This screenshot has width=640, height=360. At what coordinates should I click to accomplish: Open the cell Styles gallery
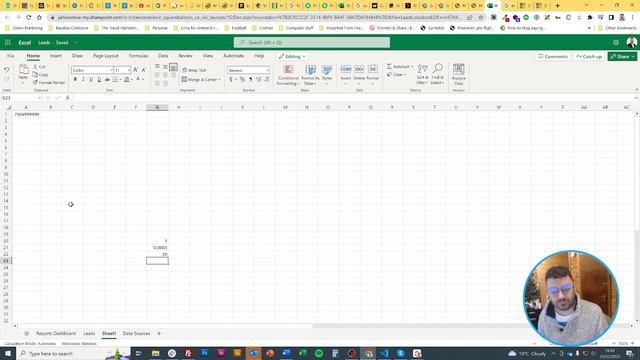[327, 74]
